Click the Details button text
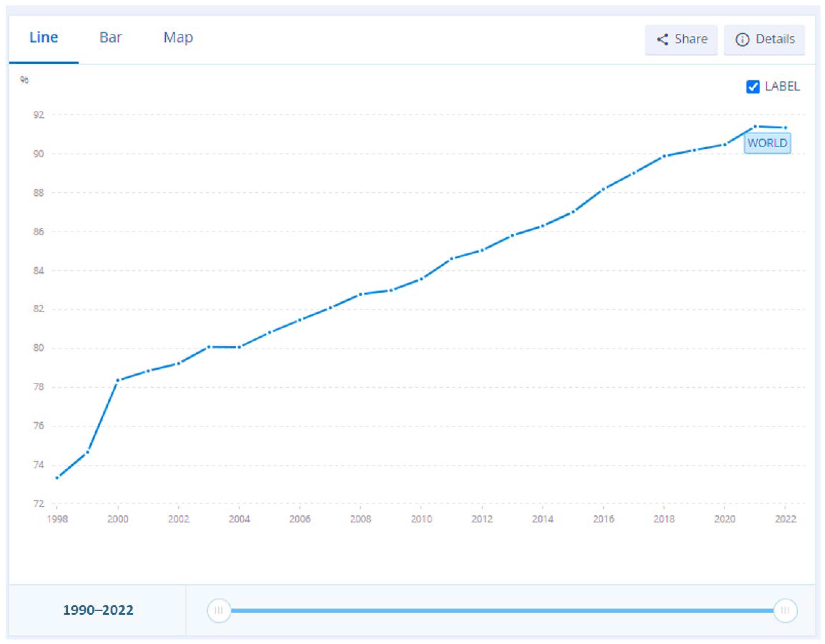 pyautogui.click(x=775, y=39)
